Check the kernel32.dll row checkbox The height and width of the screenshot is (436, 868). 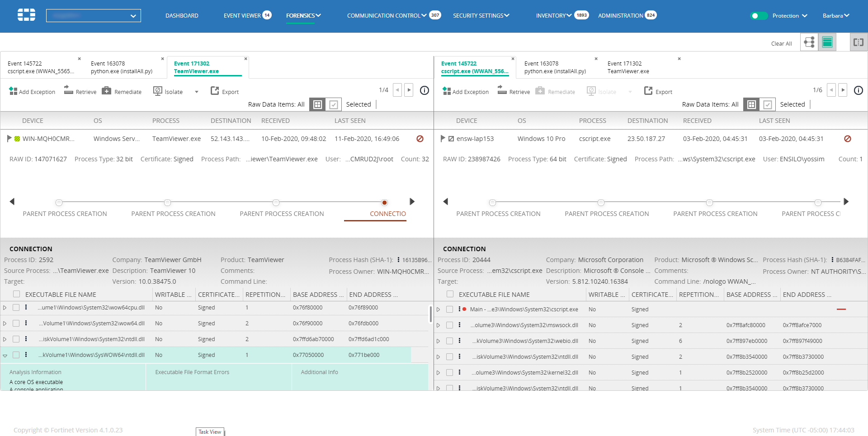click(x=449, y=373)
